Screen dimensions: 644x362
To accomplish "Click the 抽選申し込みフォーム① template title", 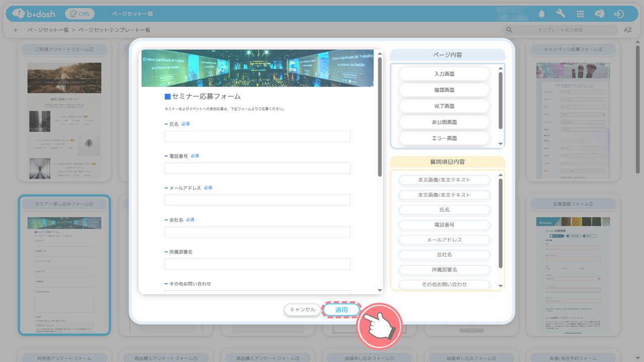I will coord(369,358).
